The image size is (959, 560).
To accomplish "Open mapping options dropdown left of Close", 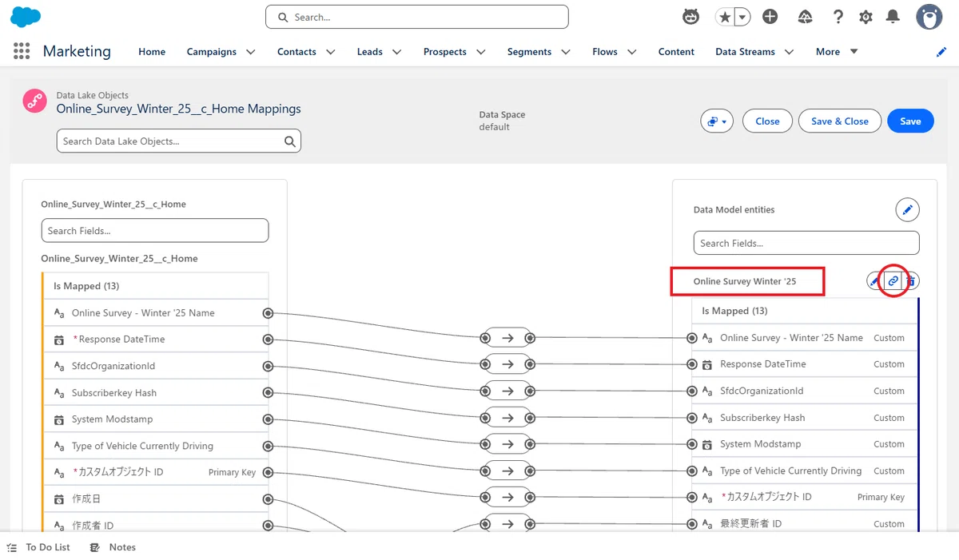I will [x=717, y=121].
